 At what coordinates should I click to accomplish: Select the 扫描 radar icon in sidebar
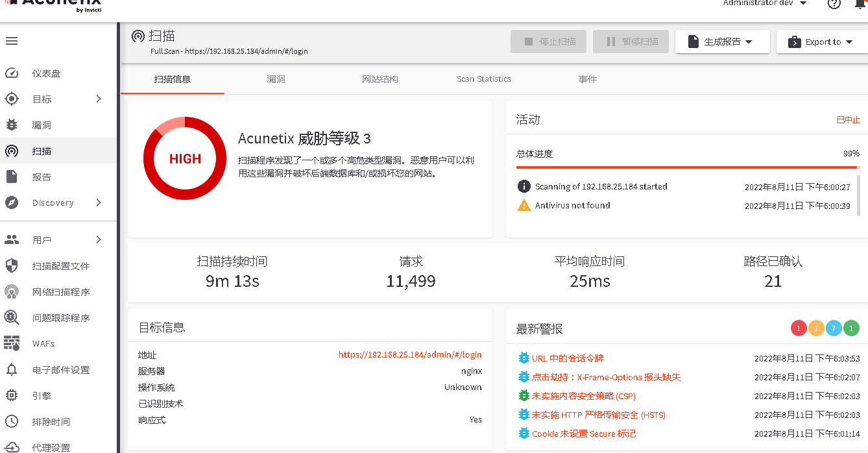12,151
